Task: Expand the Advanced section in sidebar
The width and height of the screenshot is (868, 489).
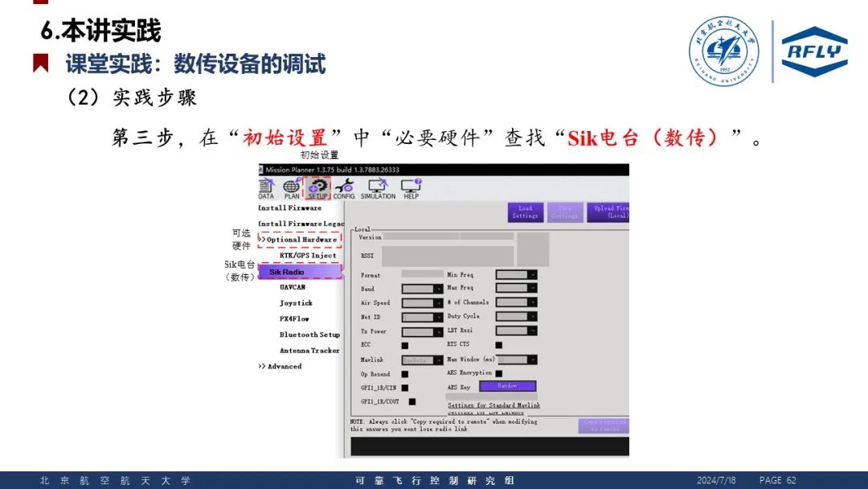Action: [x=280, y=367]
